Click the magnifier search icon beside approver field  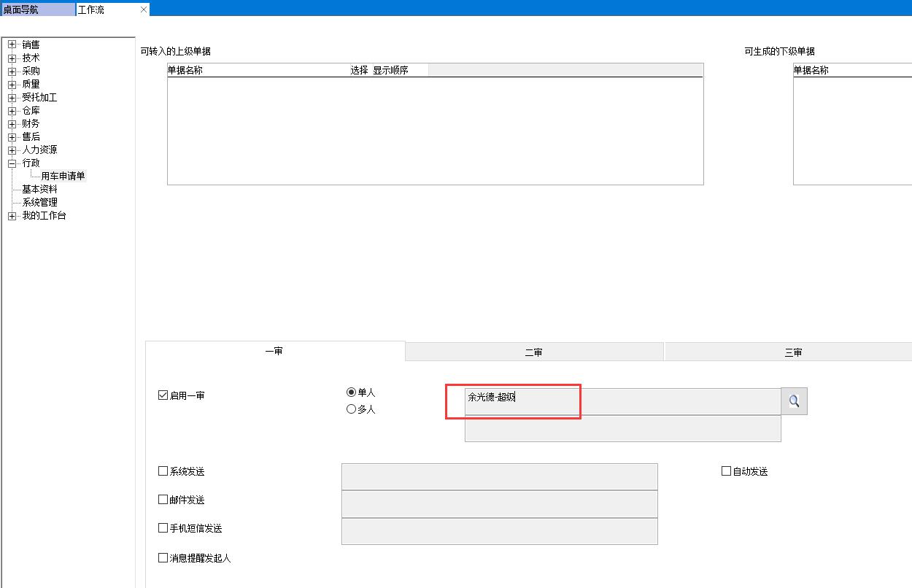point(794,401)
